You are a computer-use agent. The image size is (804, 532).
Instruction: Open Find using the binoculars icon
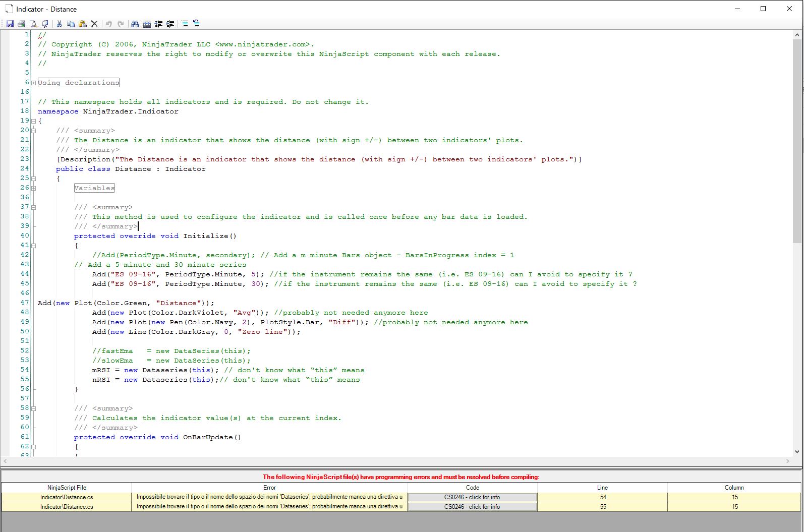(135, 24)
